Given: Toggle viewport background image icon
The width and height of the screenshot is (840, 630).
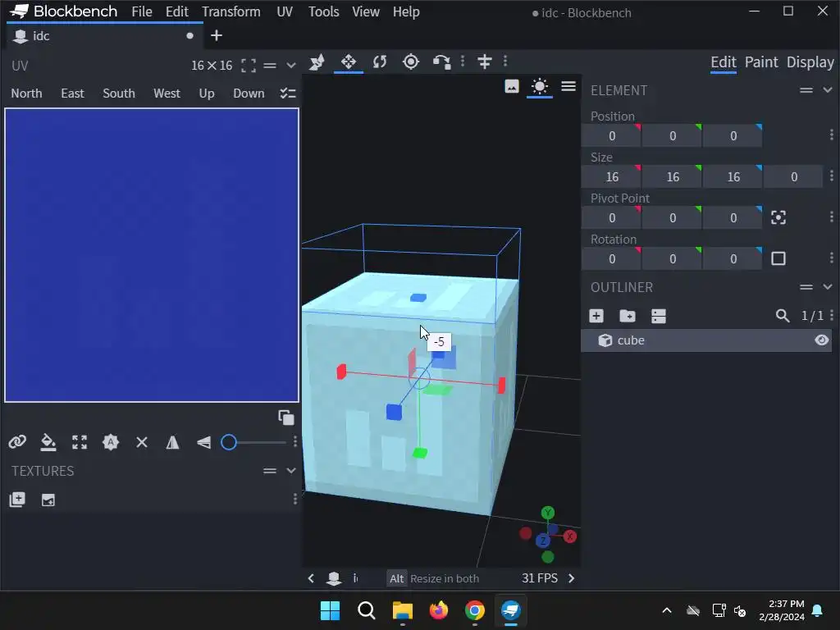Looking at the screenshot, I should pyautogui.click(x=512, y=86).
